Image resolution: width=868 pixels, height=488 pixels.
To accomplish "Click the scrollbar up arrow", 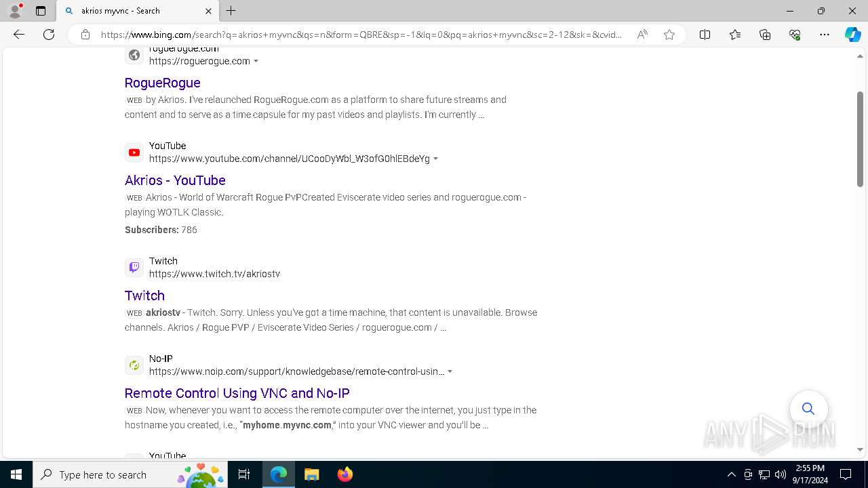I will [860, 56].
